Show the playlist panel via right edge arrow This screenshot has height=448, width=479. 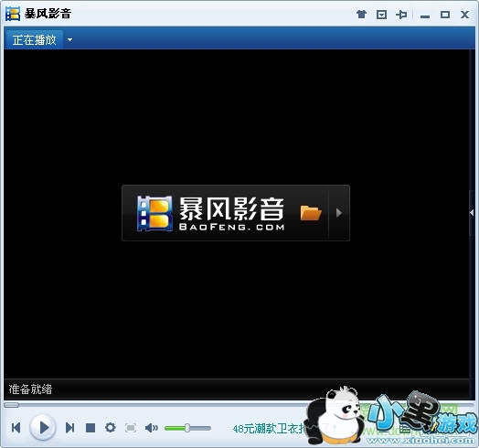pyautogui.click(x=472, y=213)
